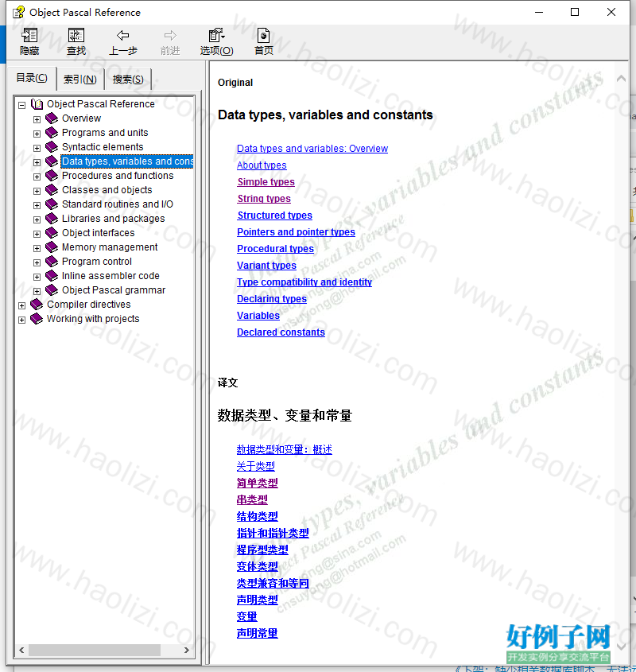This screenshot has height=672, width=636.
Task: Click the book icon beside Object interfaces
Action: (52, 233)
